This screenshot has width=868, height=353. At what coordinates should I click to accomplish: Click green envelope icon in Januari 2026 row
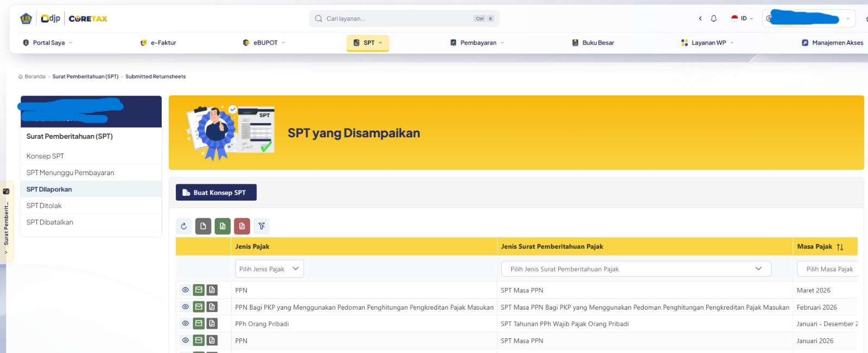point(199,341)
